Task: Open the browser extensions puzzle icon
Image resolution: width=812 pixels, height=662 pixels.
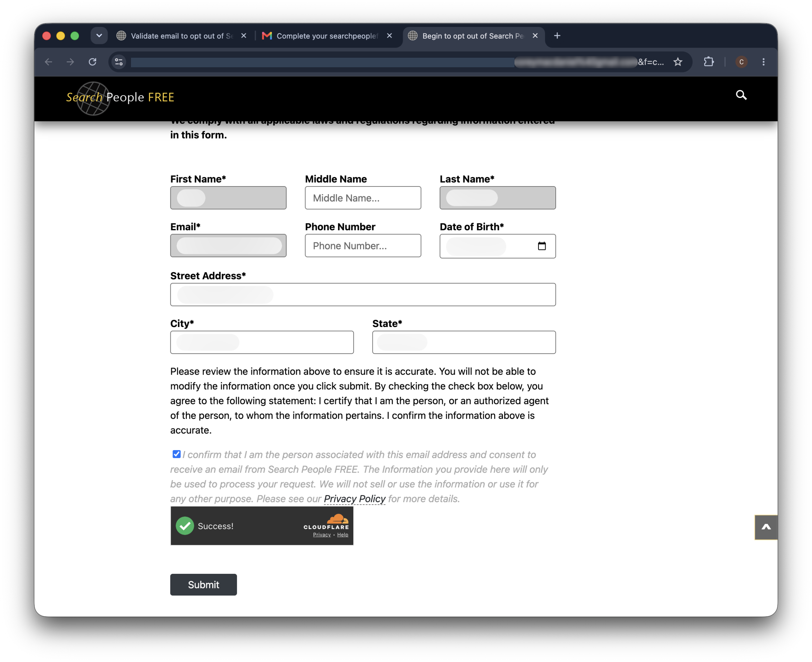Action: 708,62
